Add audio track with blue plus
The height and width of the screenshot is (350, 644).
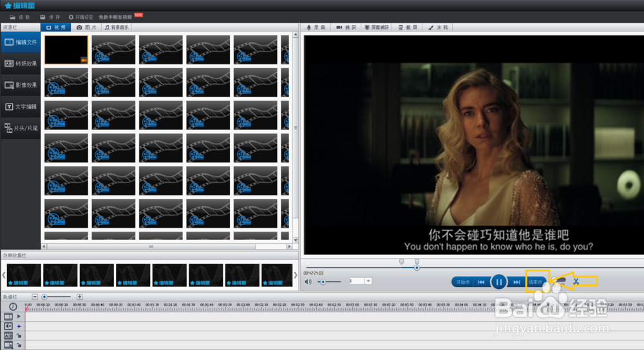coord(19,326)
